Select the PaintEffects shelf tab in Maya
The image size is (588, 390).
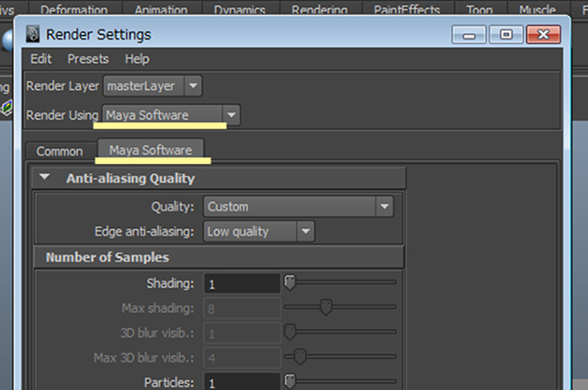(407, 8)
